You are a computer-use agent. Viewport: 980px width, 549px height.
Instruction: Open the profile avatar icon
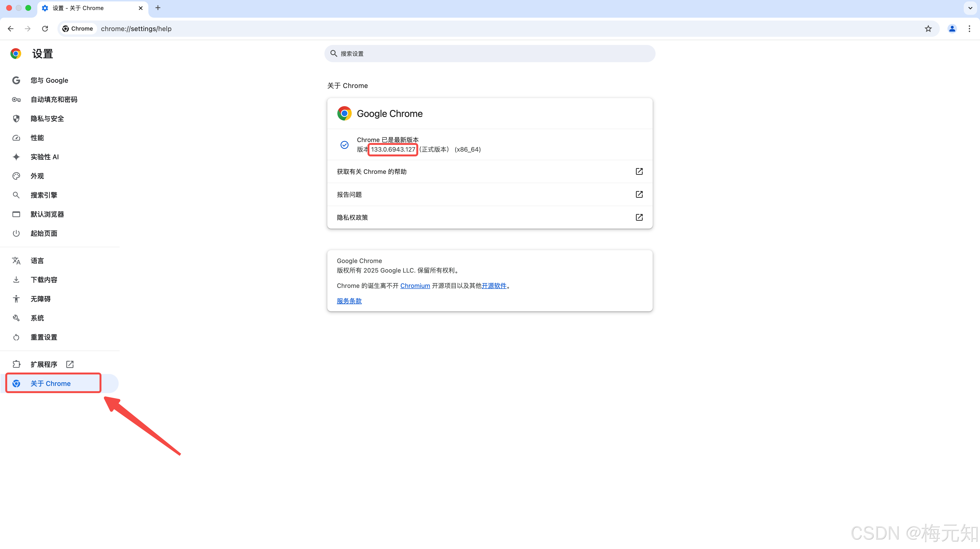click(x=952, y=28)
